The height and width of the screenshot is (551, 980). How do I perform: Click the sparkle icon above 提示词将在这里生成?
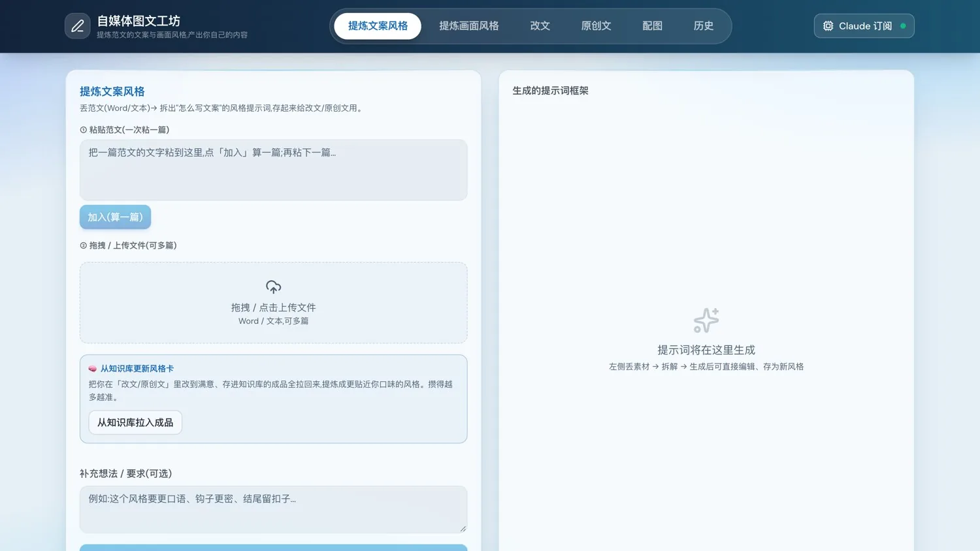tap(706, 321)
